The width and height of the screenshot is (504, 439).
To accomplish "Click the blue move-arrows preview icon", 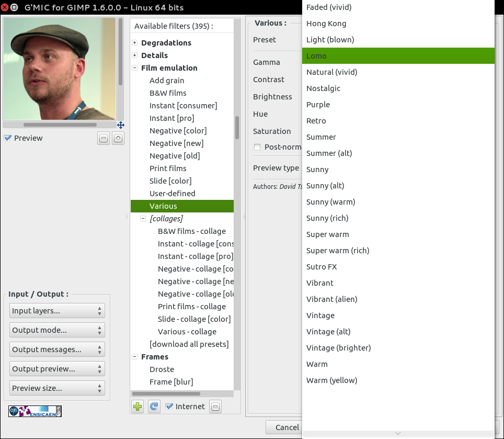I will click(121, 125).
